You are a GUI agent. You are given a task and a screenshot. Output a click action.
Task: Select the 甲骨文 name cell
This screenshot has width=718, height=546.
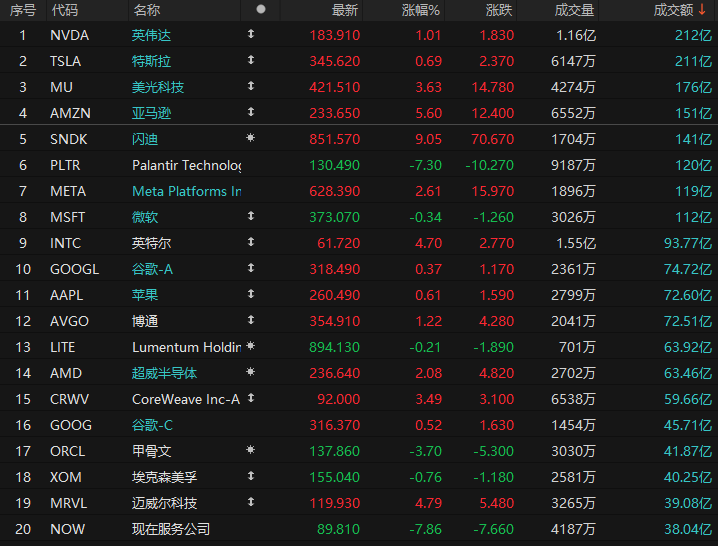(152, 451)
